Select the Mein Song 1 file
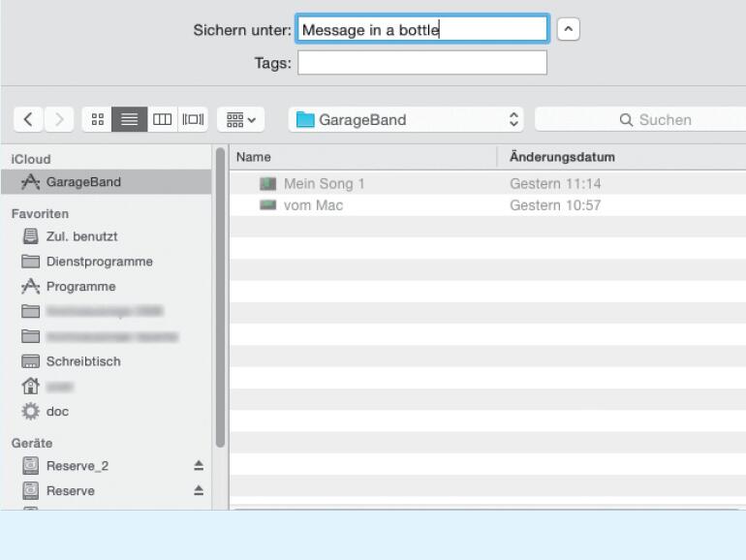Screen dimensions: 746x560 487,184
